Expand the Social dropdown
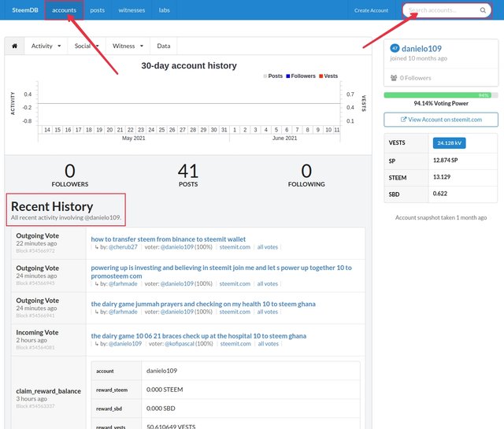The image size is (504, 429). pyautogui.click(x=87, y=46)
